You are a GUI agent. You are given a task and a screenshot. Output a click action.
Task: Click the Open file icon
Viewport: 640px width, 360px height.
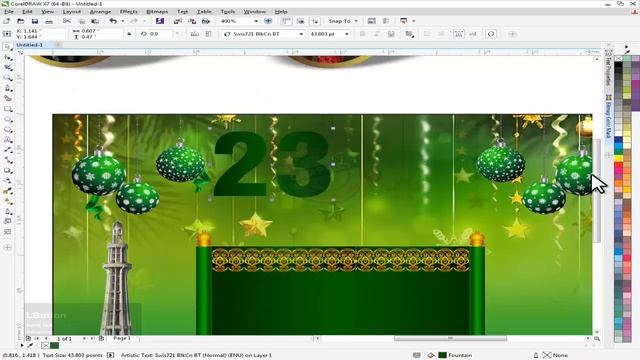click(x=20, y=21)
